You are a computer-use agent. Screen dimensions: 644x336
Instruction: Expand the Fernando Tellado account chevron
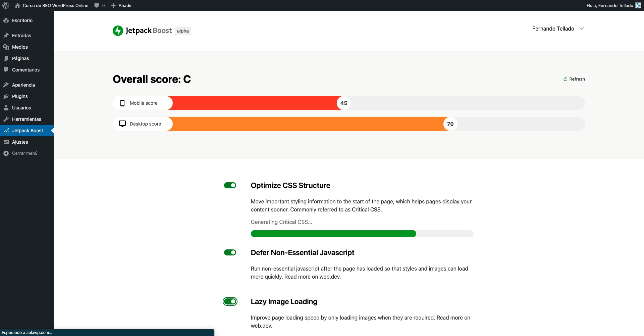[x=582, y=29]
